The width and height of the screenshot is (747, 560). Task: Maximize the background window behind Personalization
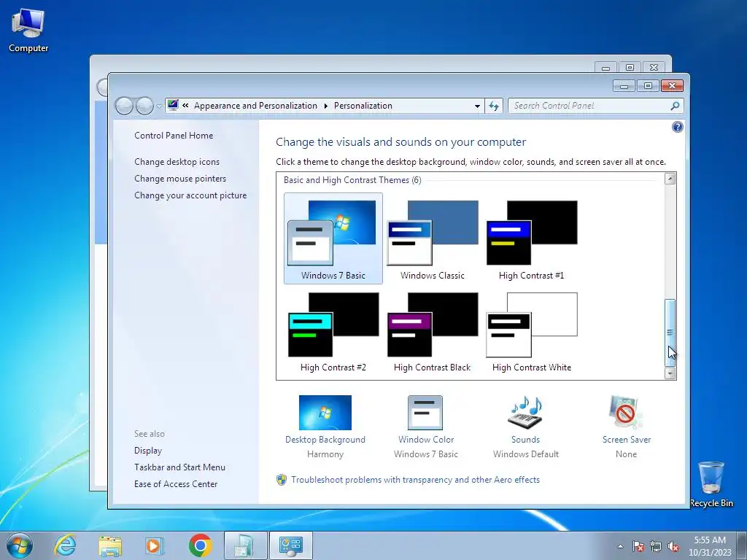630,68
